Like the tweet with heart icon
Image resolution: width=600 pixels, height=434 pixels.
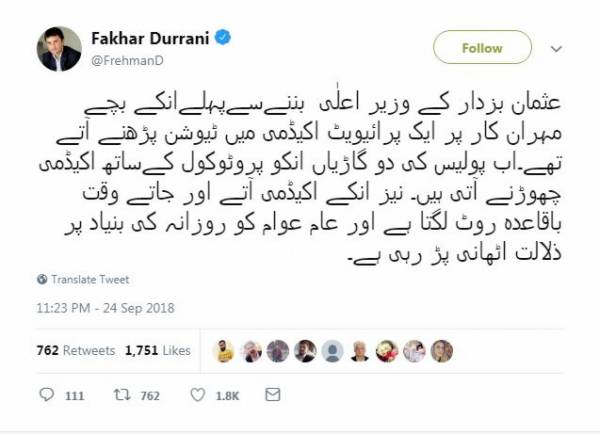click(x=197, y=395)
